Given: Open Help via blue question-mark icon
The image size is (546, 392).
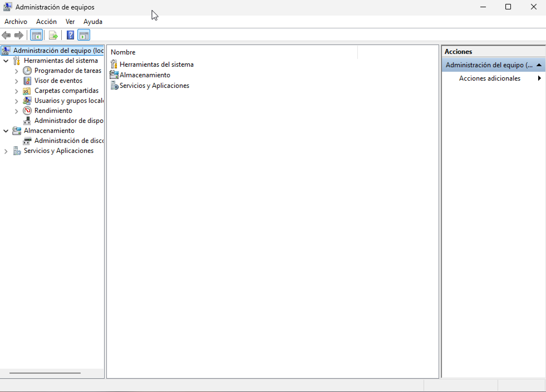Looking at the screenshot, I should point(70,35).
